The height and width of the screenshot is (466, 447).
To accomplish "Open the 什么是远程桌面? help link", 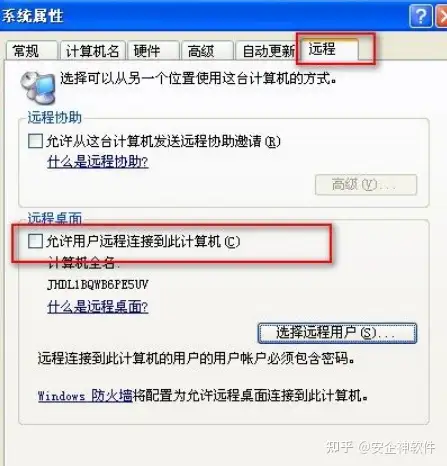I will [98, 307].
